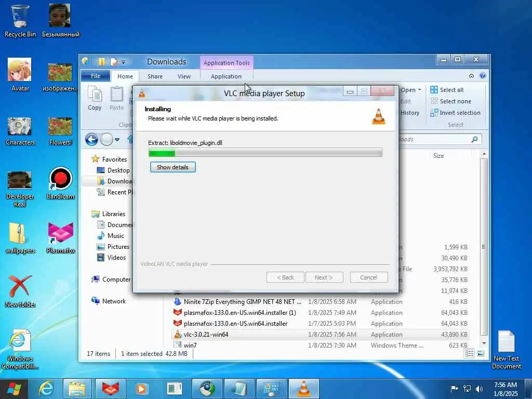The image size is (532, 399).
Task: Open Recycle Bin desktop icon
Action: click(x=20, y=20)
